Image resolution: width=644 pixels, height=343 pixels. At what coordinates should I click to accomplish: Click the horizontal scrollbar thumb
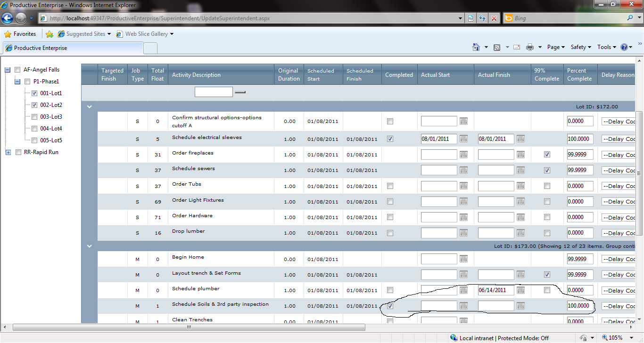189,327
